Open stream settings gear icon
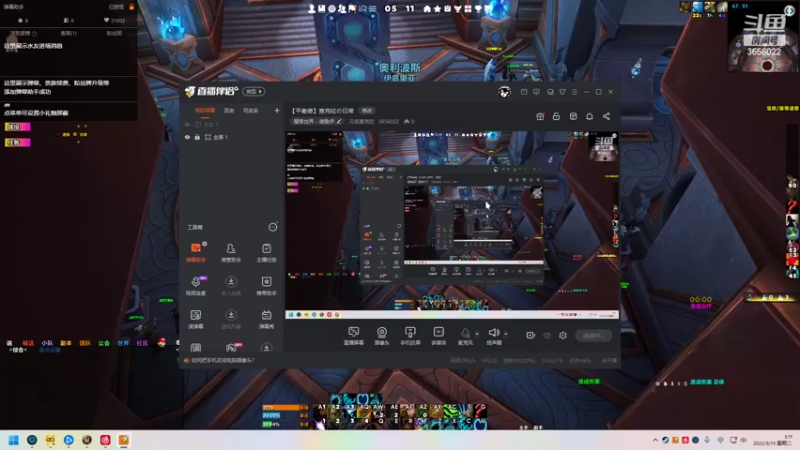This screenshot has height=450, width=800. pyautogui.click(x=563, y=335)
